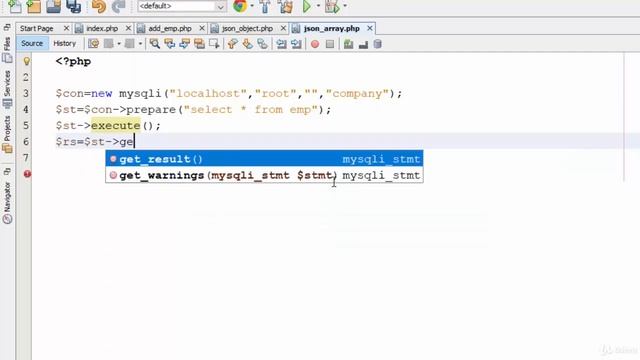Open the back navigation dropdown arrow
Image resolution: width=640 pixels, height=360 pixels.
(119, 44)
